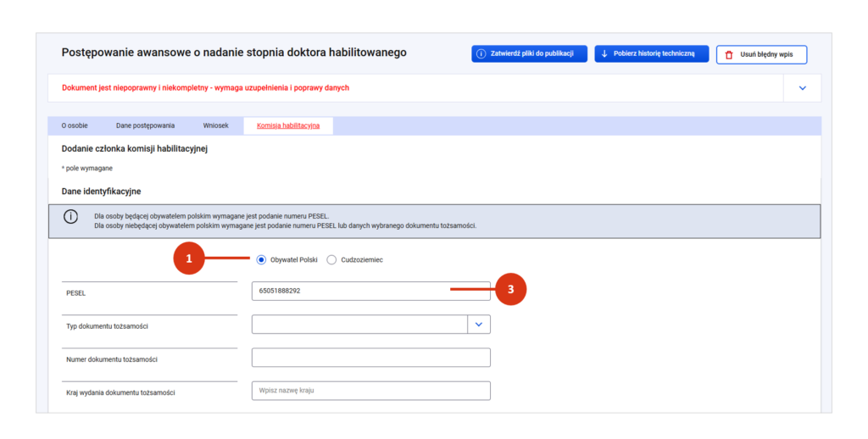This screenshot has height=439, width=868.
Task: Click the Kraj wydania dokumentu country field
Action: (x=370, y=391)
